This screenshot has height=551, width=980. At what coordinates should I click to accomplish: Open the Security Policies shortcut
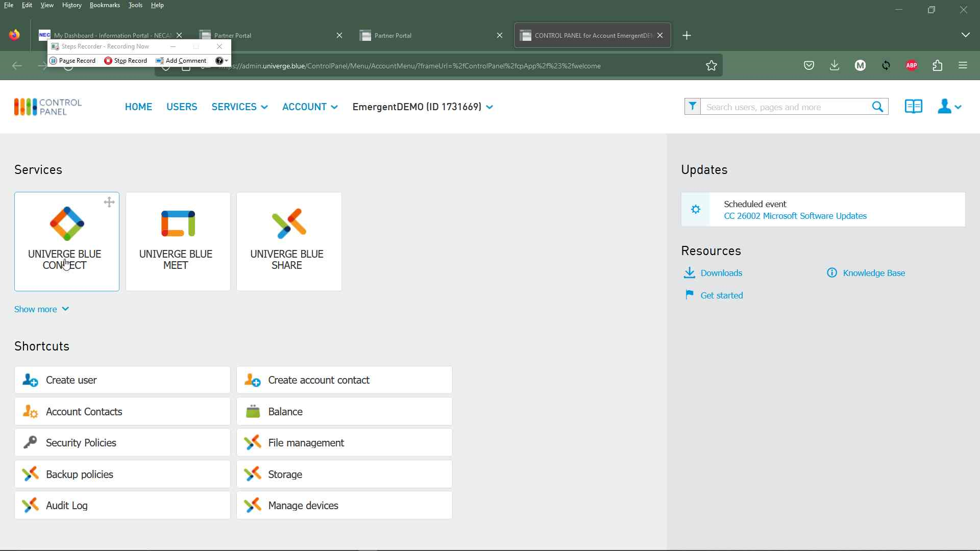(x=122, y=443)
